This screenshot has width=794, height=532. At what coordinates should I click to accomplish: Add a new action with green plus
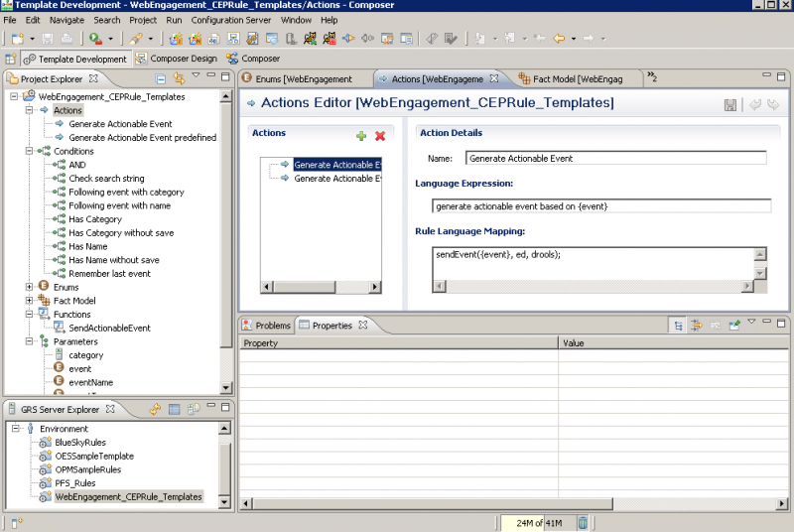[x=361, y=136]
